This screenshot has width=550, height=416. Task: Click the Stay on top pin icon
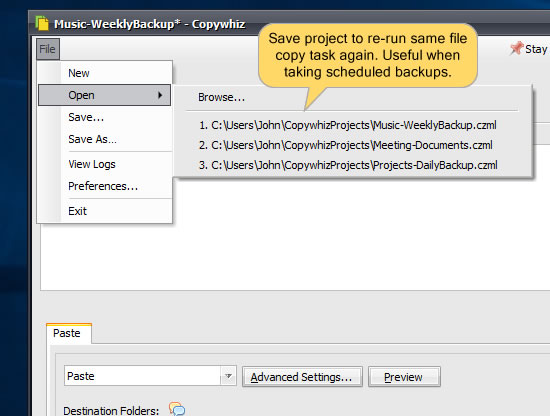coord(517,48)
